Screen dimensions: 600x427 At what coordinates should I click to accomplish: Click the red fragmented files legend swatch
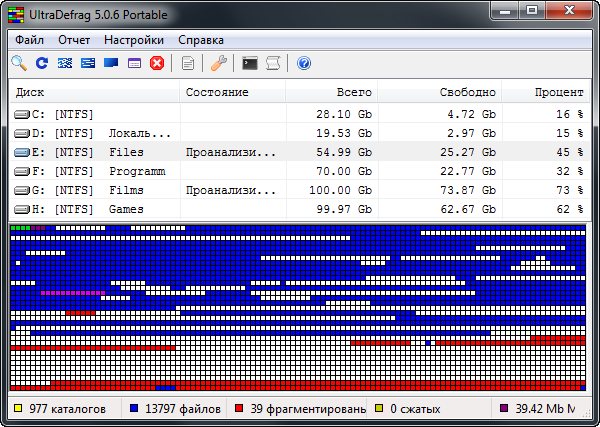[239, 409]
